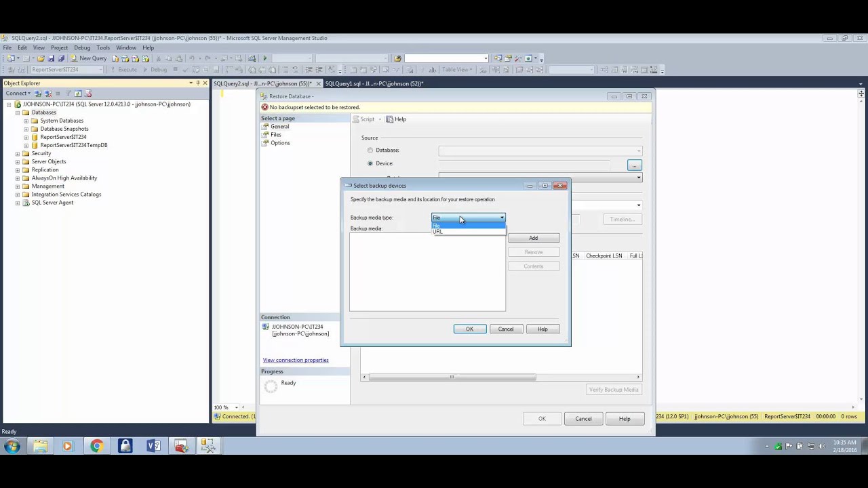
Task: Click the Help button in Restore Database dialog
Action: click(x=625, y=419)
